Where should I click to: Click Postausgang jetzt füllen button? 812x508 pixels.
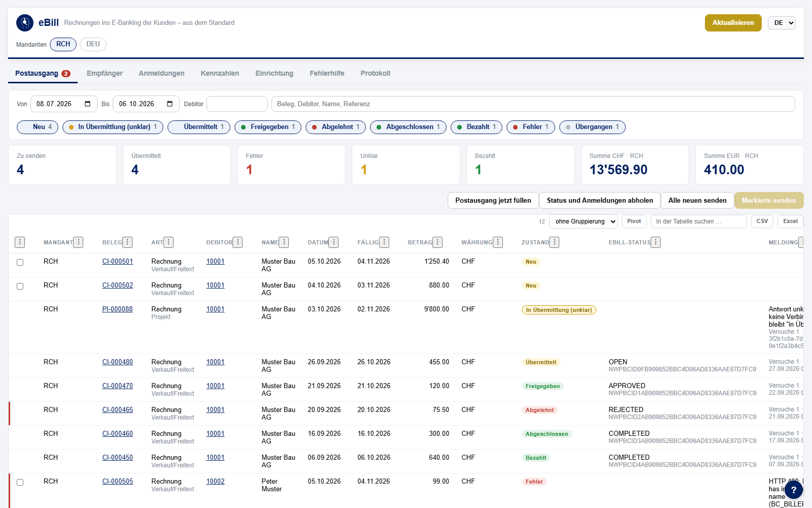coord(493,200)
